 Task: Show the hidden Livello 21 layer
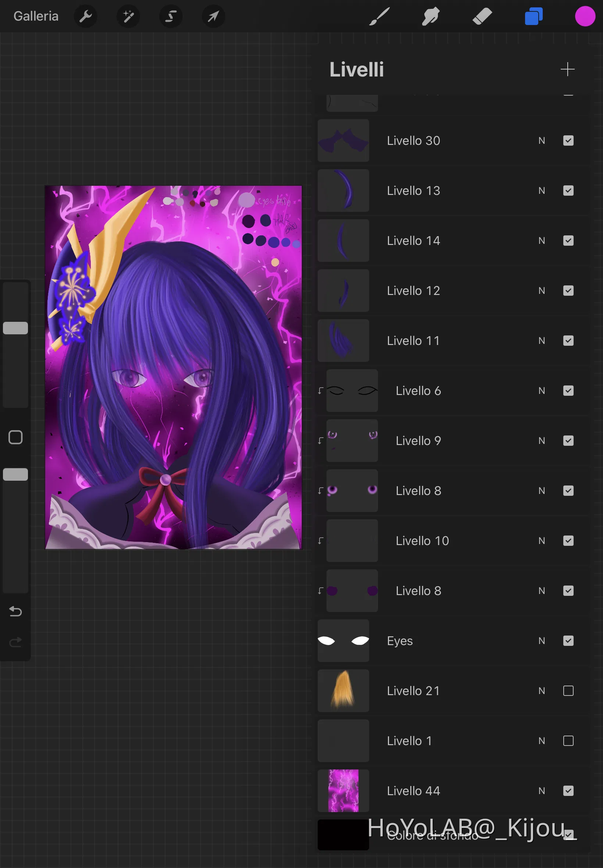point(568,691)
